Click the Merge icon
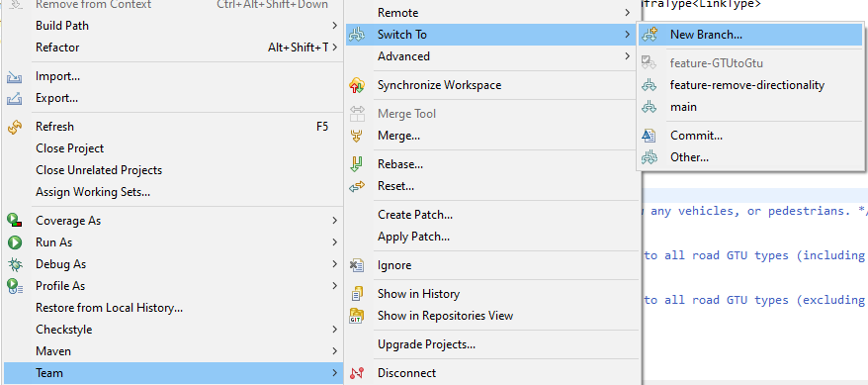 (x=357, y=136)
